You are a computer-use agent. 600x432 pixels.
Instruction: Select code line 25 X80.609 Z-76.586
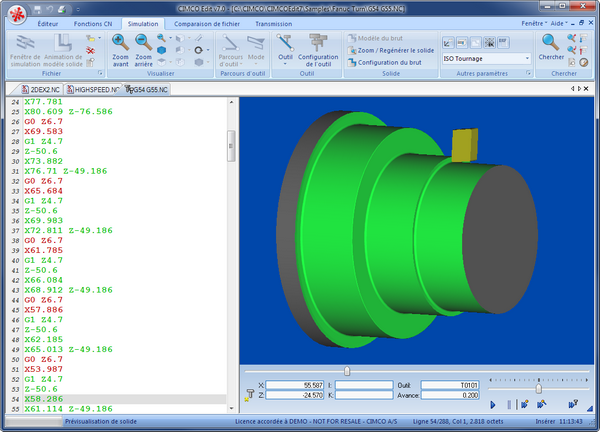[68, 112]
